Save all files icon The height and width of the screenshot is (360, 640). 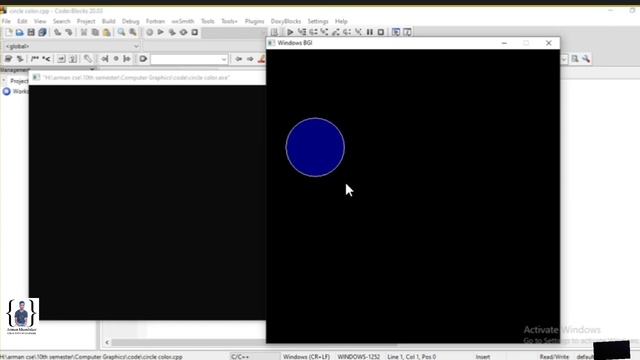42,32
